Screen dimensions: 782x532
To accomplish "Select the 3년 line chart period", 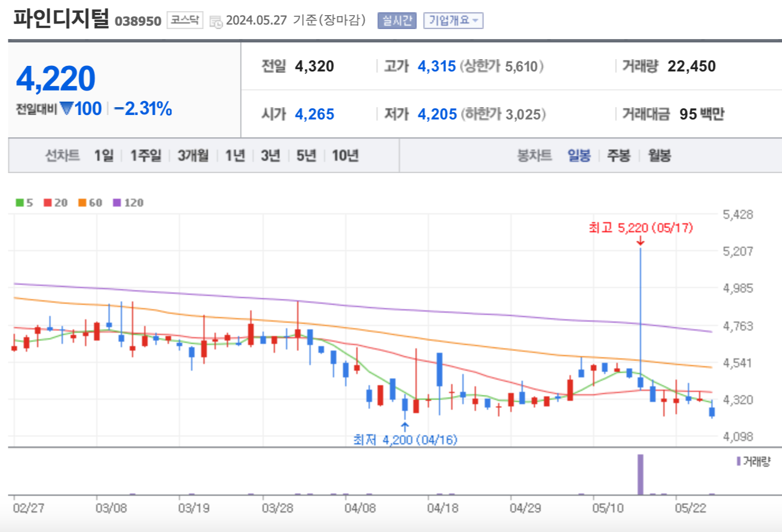I will [271, 155].
